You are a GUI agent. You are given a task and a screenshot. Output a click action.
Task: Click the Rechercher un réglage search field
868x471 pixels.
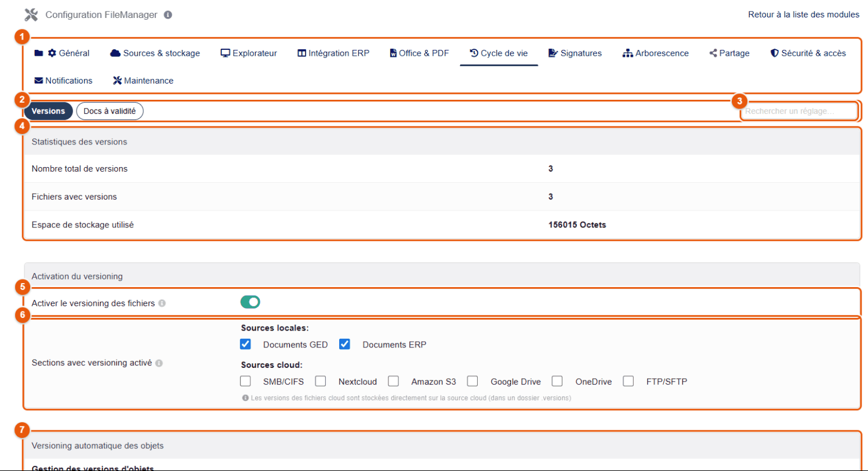click(798, 111)
